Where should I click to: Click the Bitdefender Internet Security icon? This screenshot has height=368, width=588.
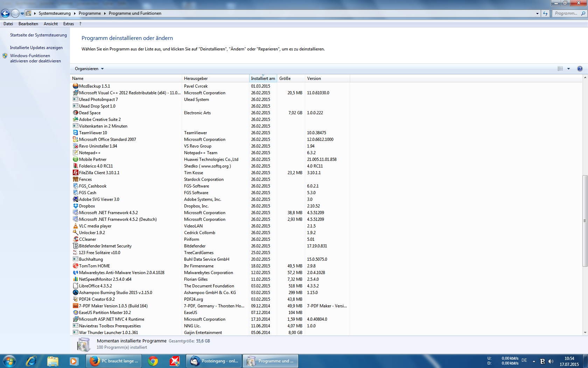tap(75, 246)
